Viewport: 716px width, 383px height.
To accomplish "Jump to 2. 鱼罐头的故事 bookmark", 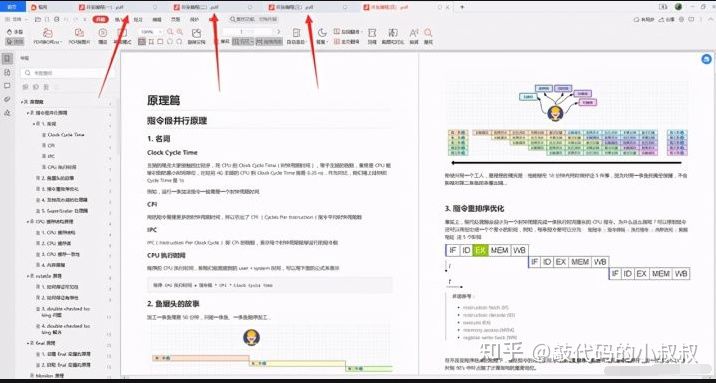I will pyautogui.click(x=58, y=178).
